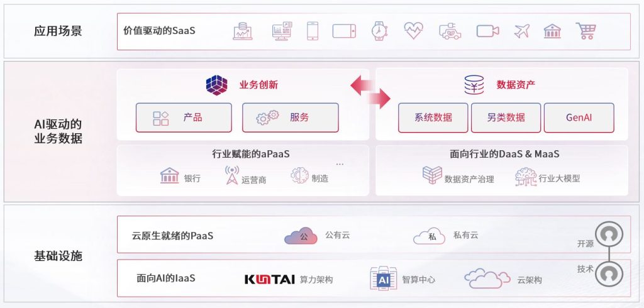Click the 业务创新 cube icon
The height and width of the screenshot is (308, 644).
point(216,85)
